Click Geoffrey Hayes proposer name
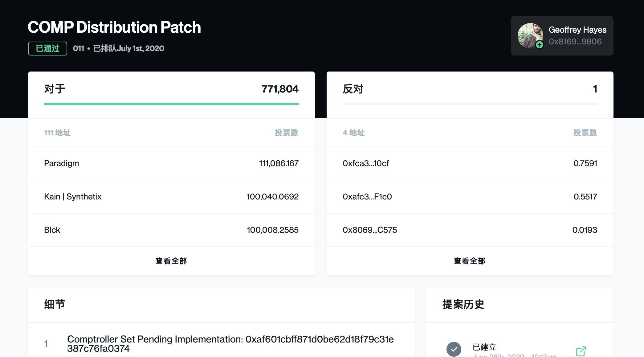The height and width of the screenshot is (357, 644). pyautogui.click(x=577, y=30)
